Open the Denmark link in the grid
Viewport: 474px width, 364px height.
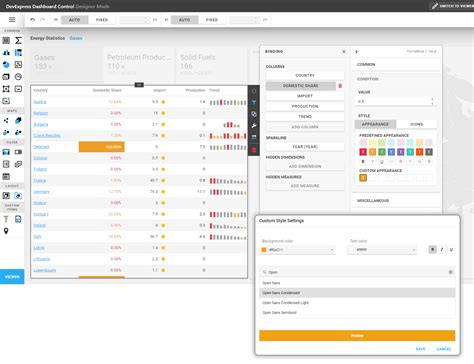(x=41, y=147)
